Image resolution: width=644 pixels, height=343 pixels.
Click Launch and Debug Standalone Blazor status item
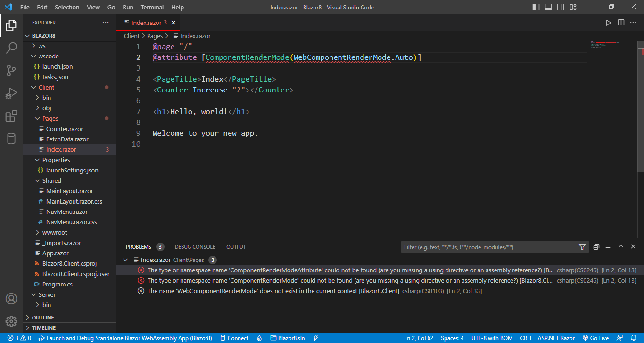[x=125, y=338]
